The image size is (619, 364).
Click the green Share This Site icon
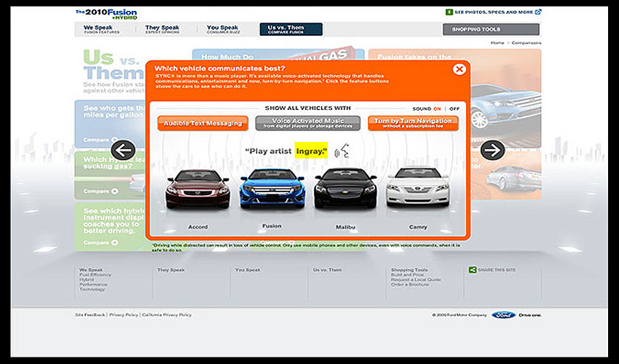click(x=472, y=270)
